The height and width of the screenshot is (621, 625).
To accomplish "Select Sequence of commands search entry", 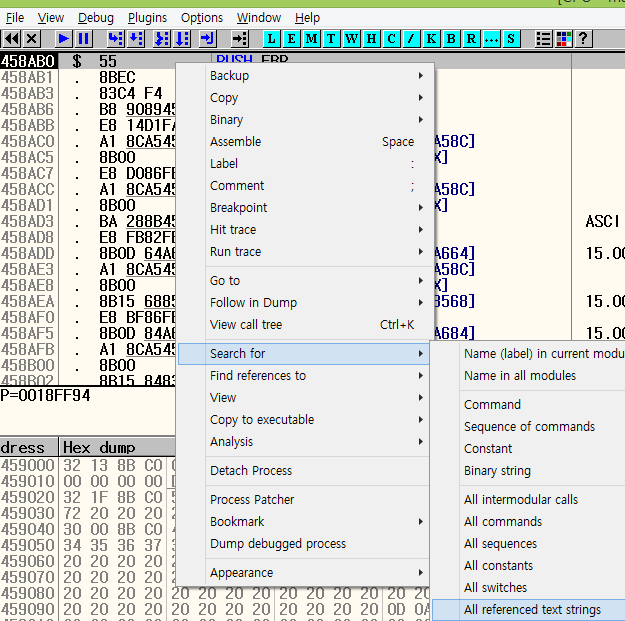I will tap(529, 426).
